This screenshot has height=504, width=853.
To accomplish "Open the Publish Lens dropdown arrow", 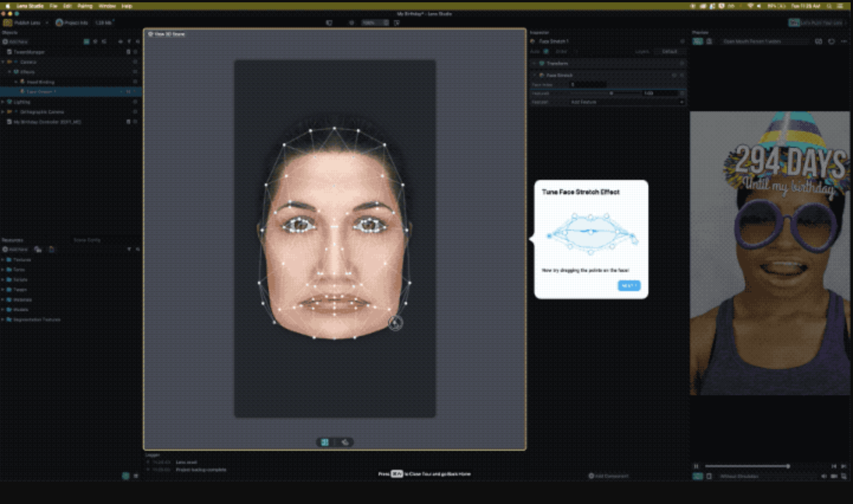I will [47, 22].
